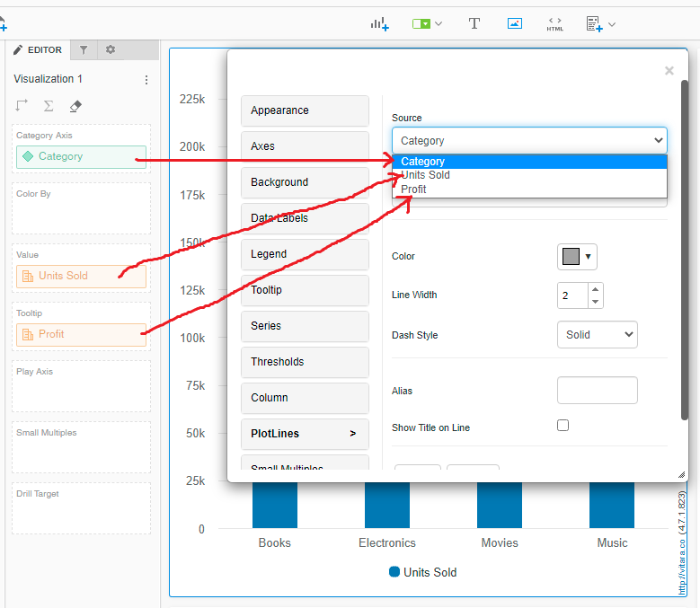Click the insert visualization chart icon

(379, 24)
